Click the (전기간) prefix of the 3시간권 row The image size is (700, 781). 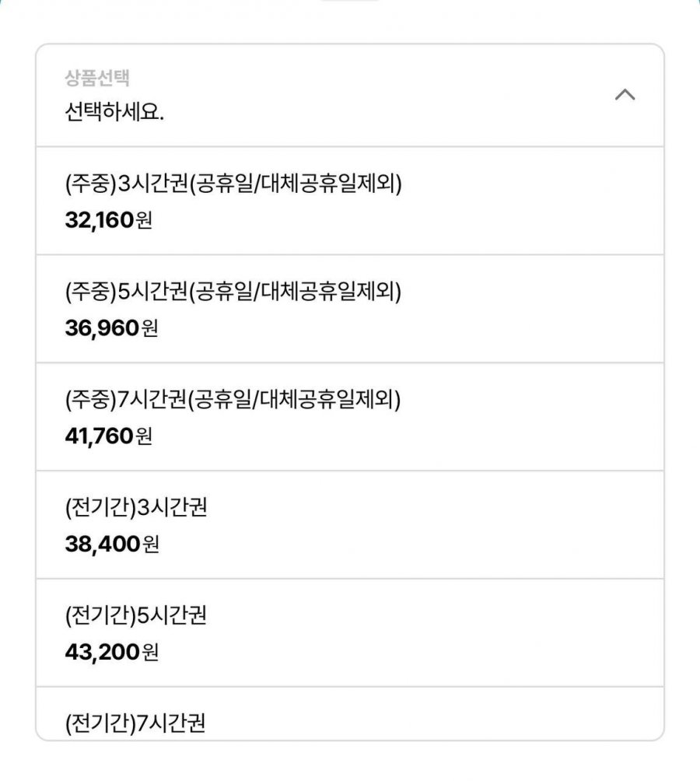[100, 509]
